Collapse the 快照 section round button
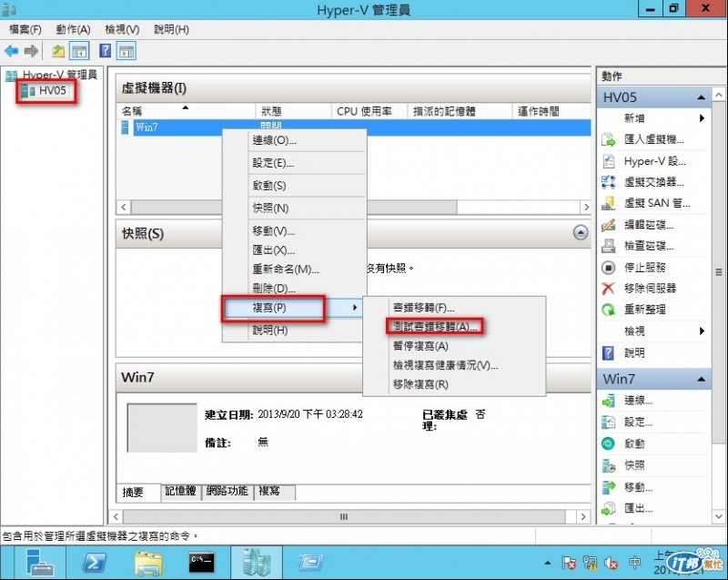This screenshot has width=728, height=580. coord(581,232)
